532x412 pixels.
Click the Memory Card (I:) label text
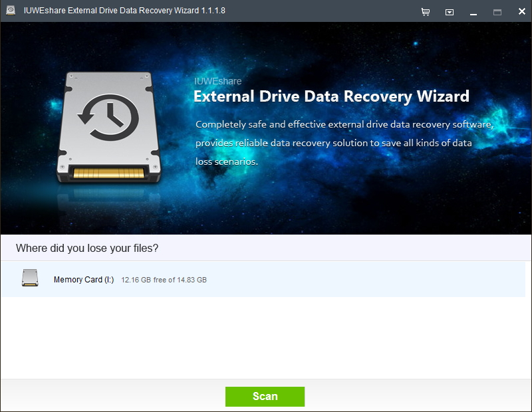pos(85,280)
